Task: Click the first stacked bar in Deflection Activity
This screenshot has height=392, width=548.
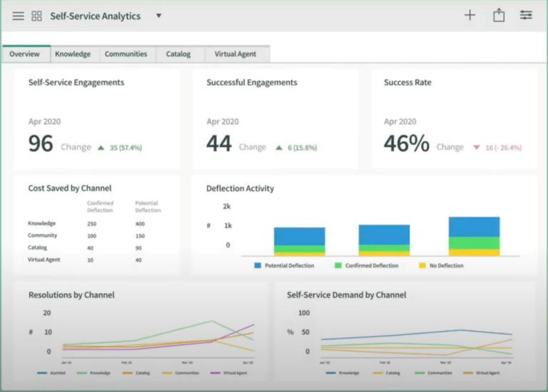Action: pyautogui.click(x=300, y=242)
